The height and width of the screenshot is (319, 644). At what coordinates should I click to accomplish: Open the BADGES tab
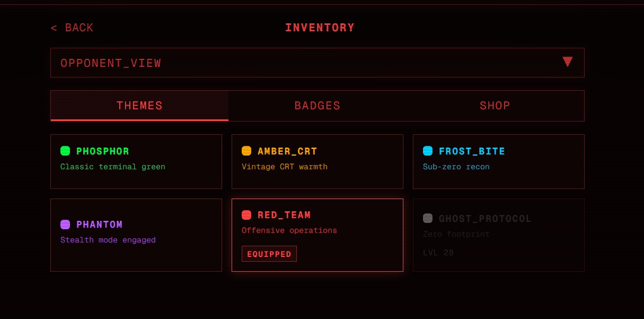click(317, 106)
